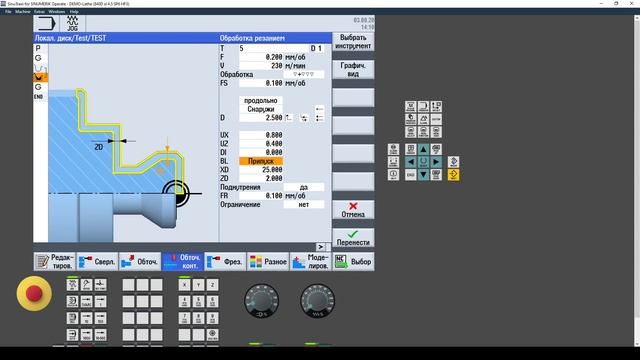Click the left override rotary knob
640x360 pixels.
[262, 301]
